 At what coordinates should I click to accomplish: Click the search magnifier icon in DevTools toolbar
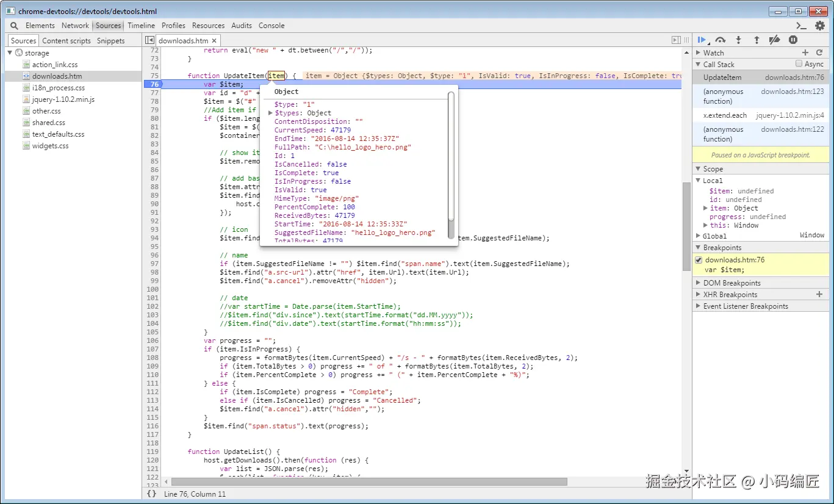14,26
